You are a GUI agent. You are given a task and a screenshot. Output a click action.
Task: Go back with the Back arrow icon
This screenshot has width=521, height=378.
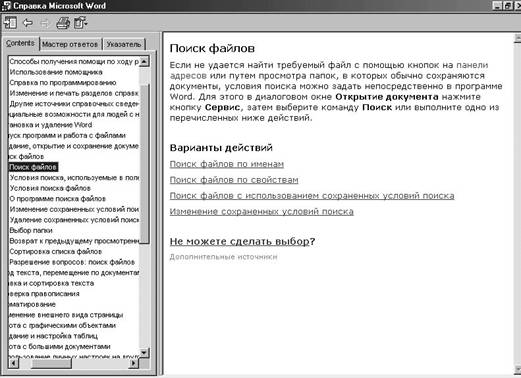click(x=28, y=23)
